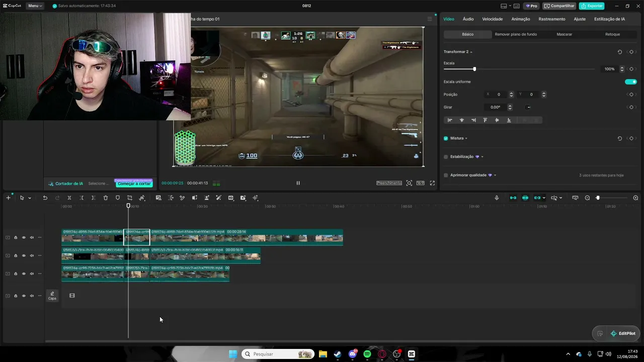The width and height of the screenshot is (644, 362).
Task: Open the Ajuste tab
Action: pos(580,19)
